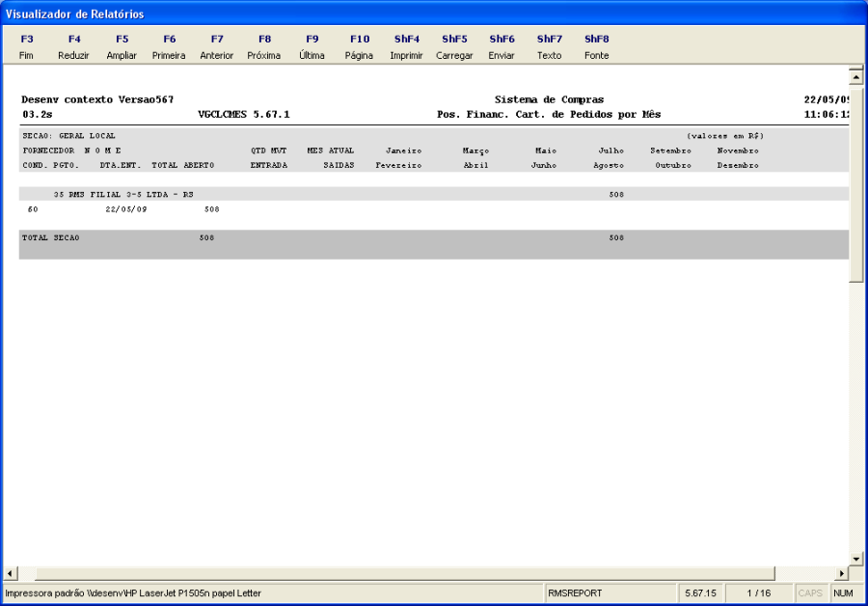Click F4 Reduzir to zoom out
This screenshot has width=868, height=606.
pyautogui.click(x=73, y=47)
